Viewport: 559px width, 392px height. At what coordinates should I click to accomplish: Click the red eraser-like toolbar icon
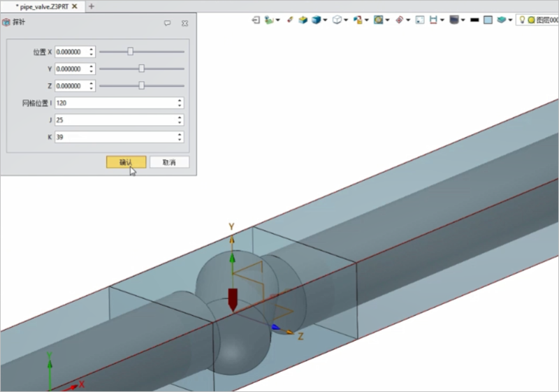click(289, 20)
